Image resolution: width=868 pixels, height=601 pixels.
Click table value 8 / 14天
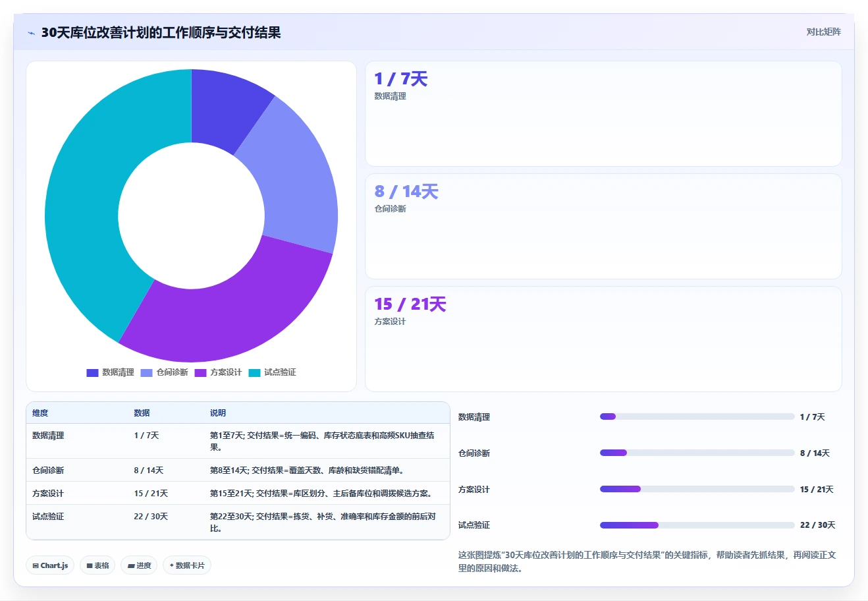coord(149,471)
